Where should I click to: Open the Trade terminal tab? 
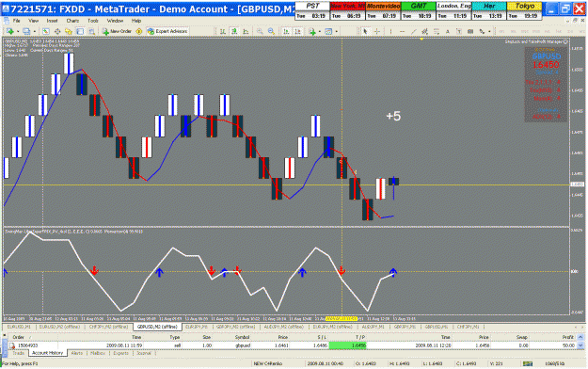pos(18,353)
